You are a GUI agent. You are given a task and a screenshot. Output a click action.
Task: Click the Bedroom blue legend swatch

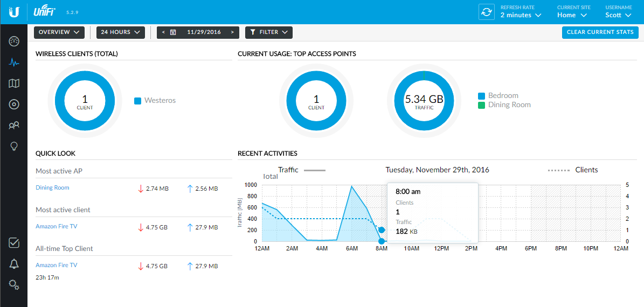pyautogui.click(x=481, y=96)
